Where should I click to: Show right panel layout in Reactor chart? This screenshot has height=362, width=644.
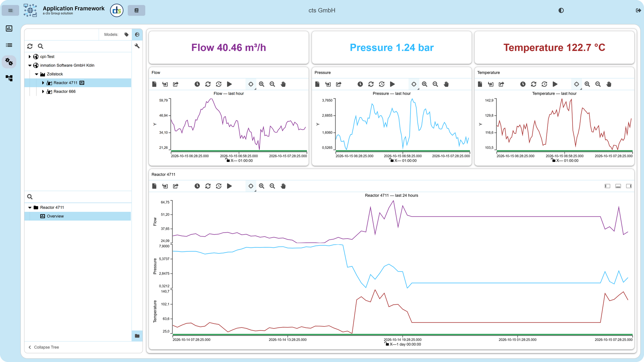pos(629,186)
